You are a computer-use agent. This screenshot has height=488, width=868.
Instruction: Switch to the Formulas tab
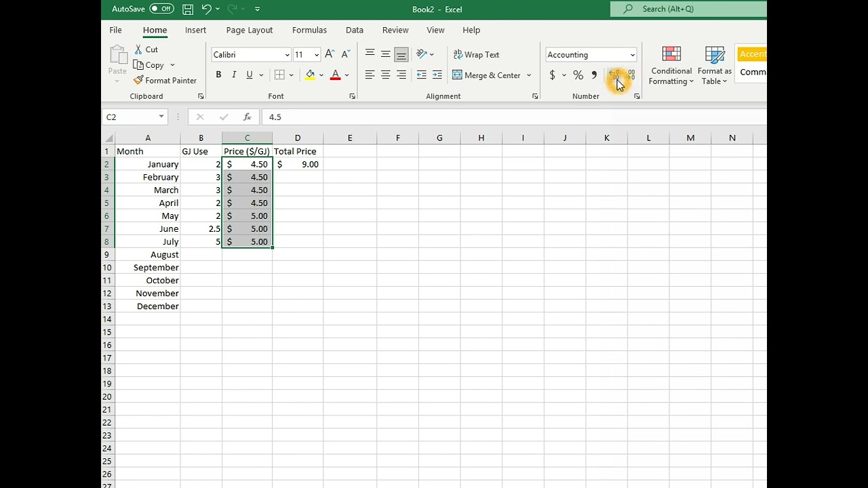click(x=309, y=30)
